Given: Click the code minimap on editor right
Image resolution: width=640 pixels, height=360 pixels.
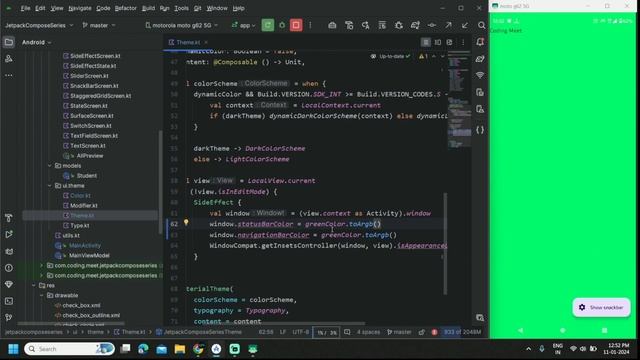Looking at the screenshot, I should (459, 100).
